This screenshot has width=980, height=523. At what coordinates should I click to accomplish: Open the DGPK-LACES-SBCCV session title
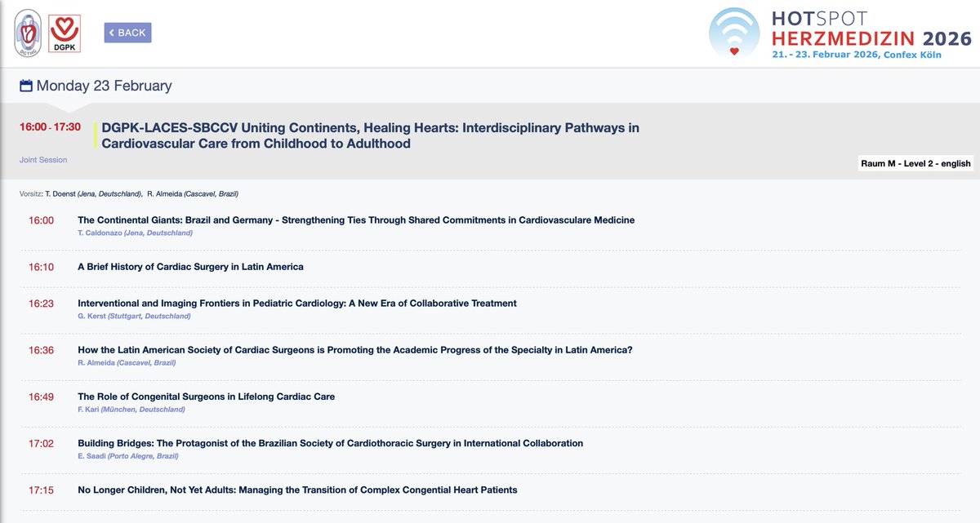click(x=370, y=135)
